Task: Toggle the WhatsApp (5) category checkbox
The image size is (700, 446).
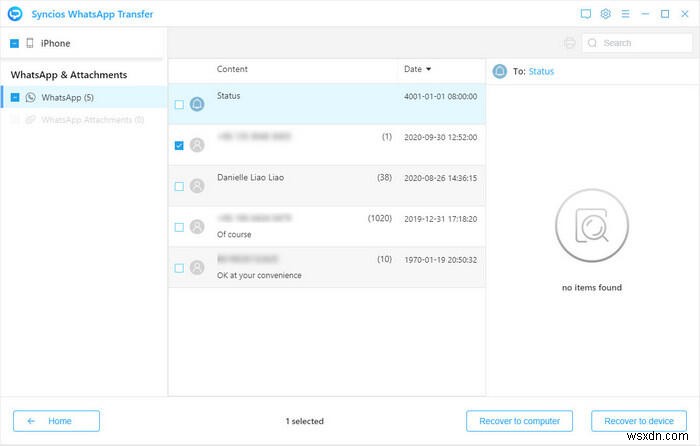Action: coord(15,97)
